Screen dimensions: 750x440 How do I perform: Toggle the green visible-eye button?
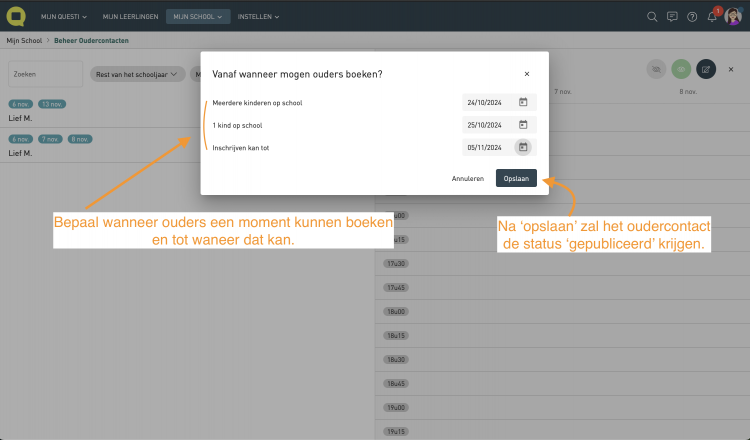pyautogui.click(x=681, y=69)
